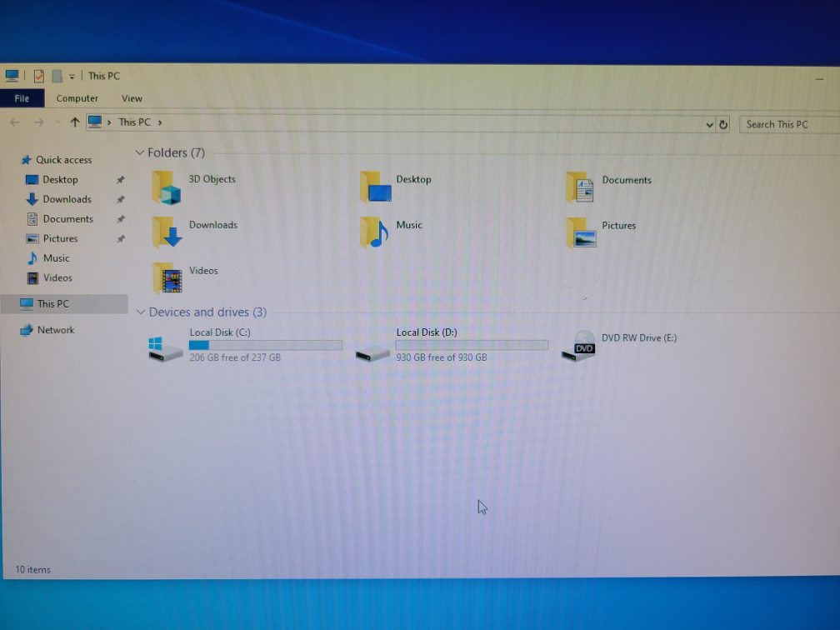Screen dimensions: 840x630
Task: Click the 'DVD RW Drive (E:)' label
Action: (639, 338)
